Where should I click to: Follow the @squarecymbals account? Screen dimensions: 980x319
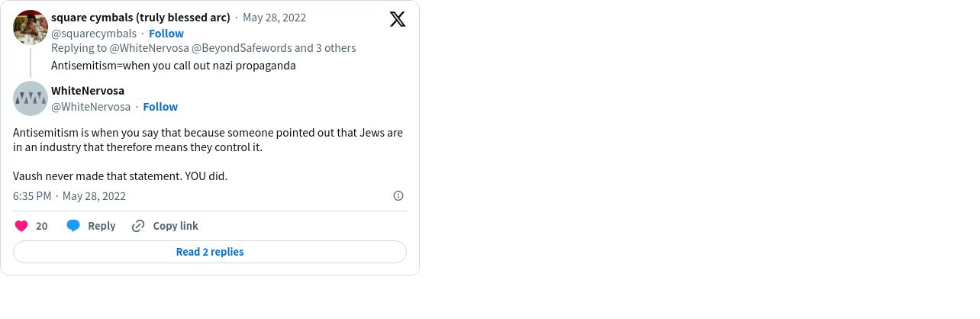coord(166,34)
